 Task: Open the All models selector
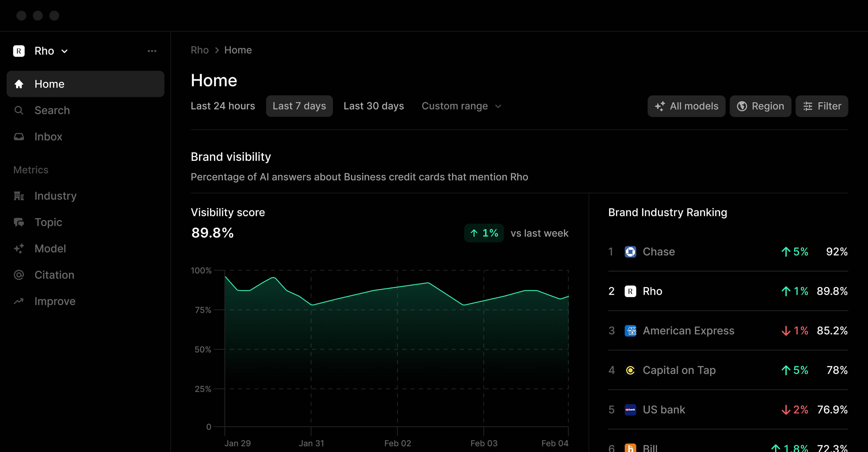[x=686, y=106]
